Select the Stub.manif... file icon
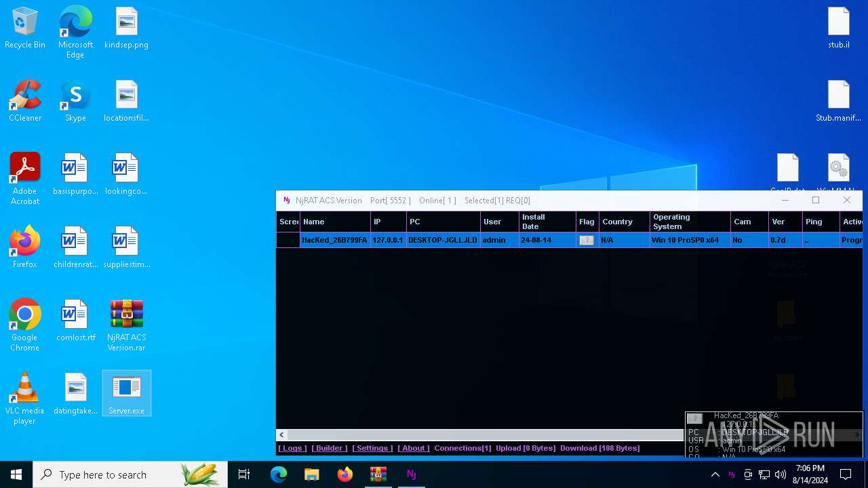The image size is (868, 488). pyautogui.click(x=839, y=101)
